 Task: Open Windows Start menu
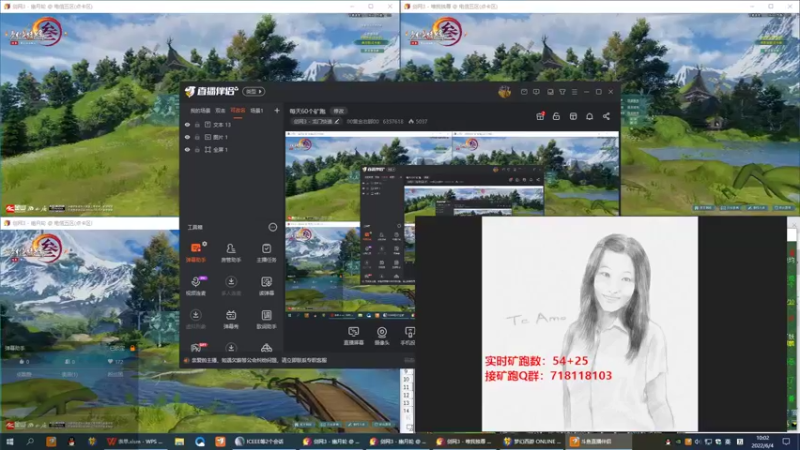[x=9, y=441]
